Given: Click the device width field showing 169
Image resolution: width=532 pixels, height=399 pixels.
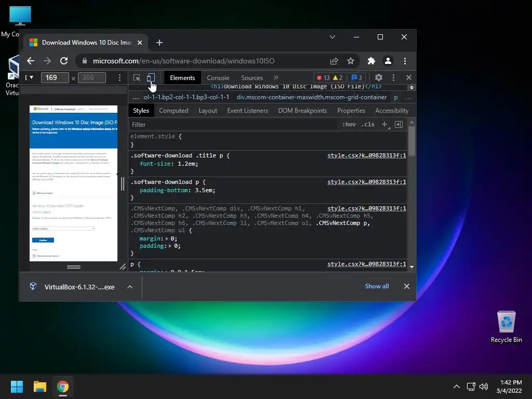Looking at the screenshot, I should [x=55, y=78].
